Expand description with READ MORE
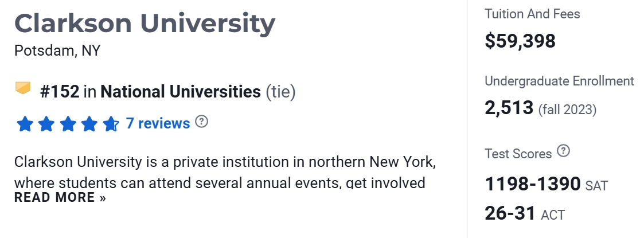Viewport: 644px width, 238px height. (x=60, y=198)
